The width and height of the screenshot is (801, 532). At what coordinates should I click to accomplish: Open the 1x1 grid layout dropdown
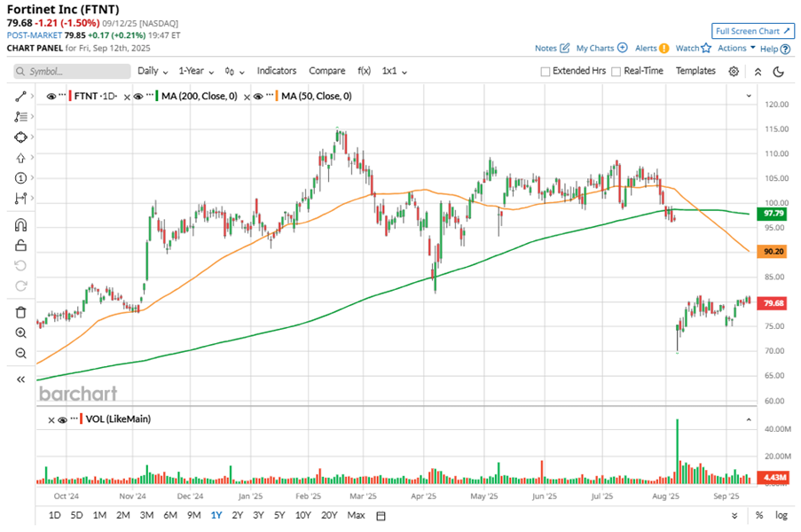pyautogui.click(x=395, y=71)
